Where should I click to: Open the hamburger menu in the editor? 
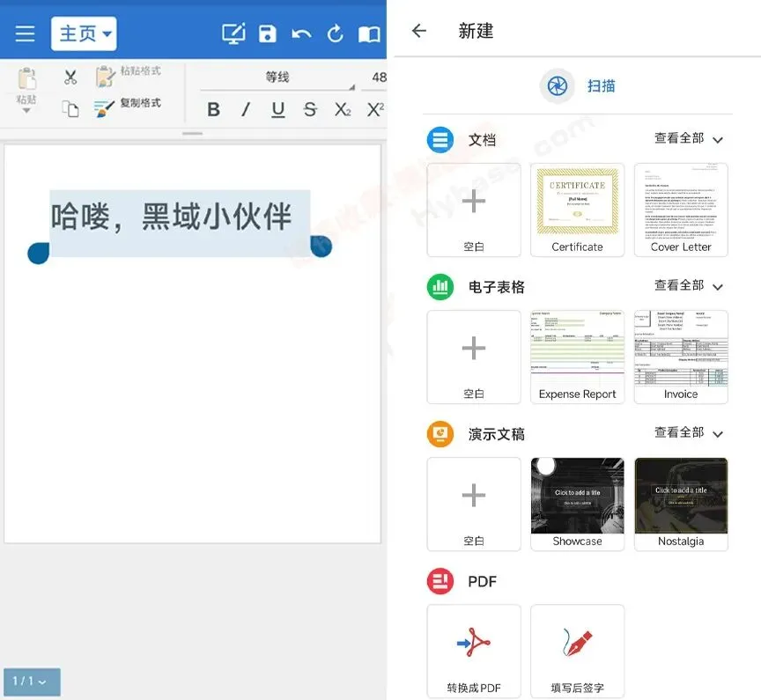point(25,33)
